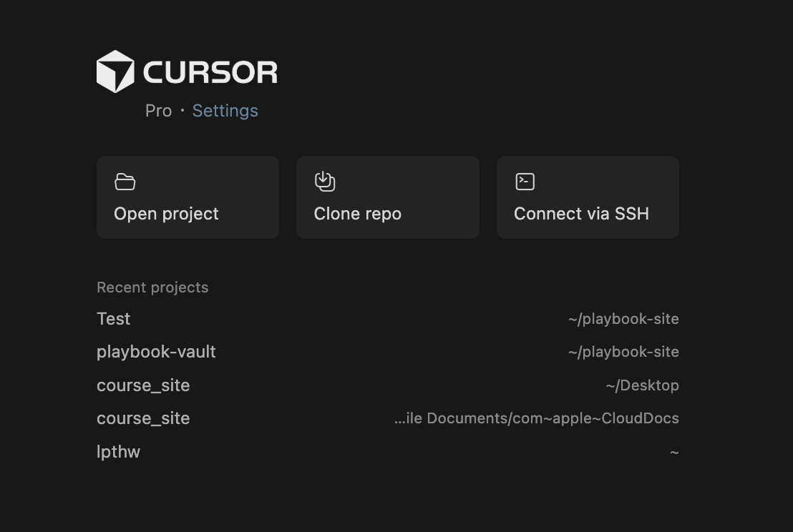The height and width of the screenshot is (532, 793).
Task: Open the lpthw recent project
Action: pyautogui.click(x=119, y=452)
